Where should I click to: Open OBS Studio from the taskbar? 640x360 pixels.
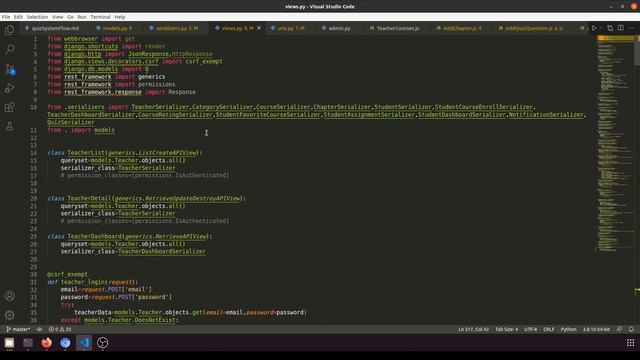[x=102, y=343]
